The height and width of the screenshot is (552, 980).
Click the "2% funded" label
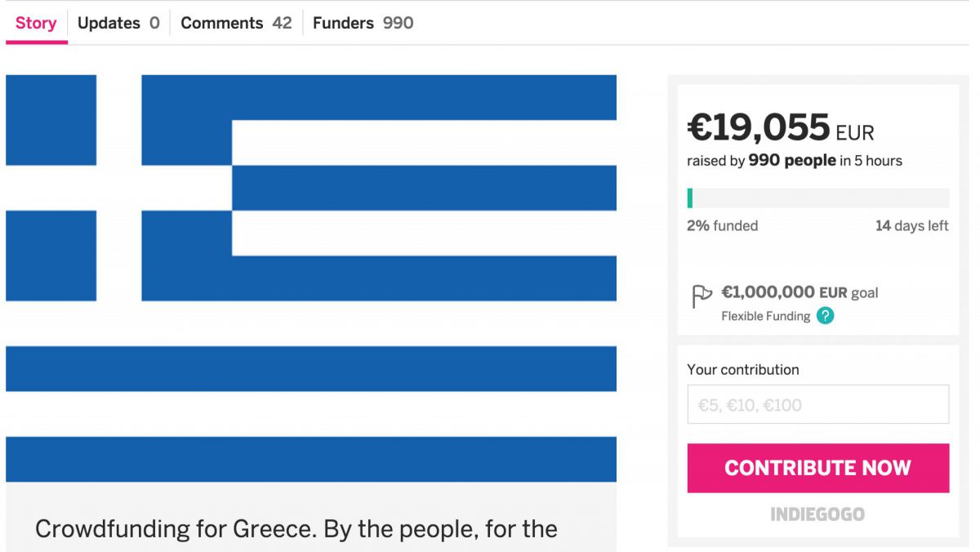[x=722, y=226]
